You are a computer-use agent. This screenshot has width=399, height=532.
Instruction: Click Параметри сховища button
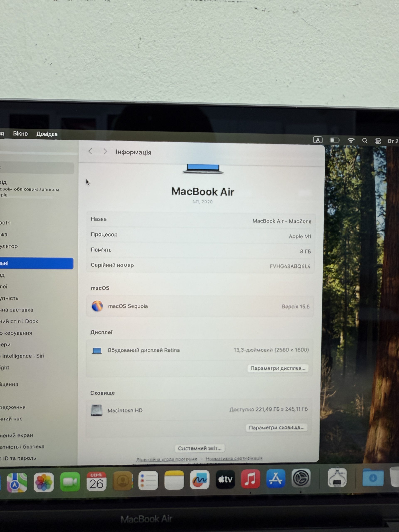coord(277,427)
